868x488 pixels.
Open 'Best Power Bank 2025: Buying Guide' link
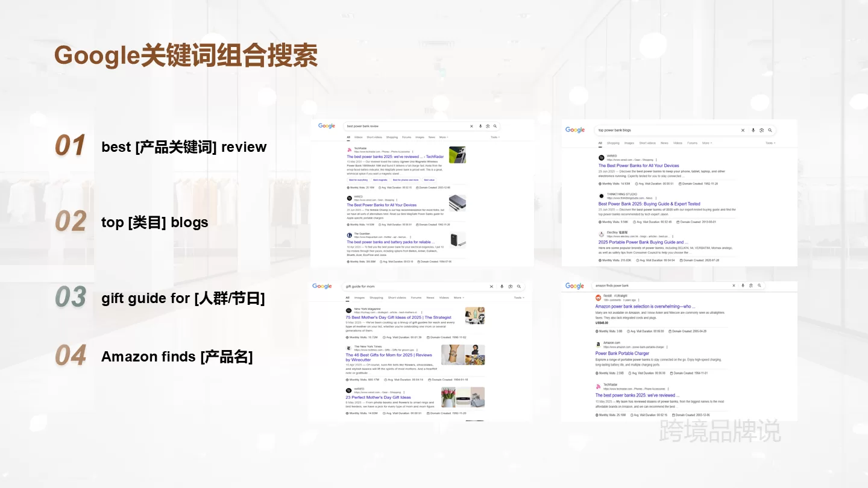click(x=649, y=204)
